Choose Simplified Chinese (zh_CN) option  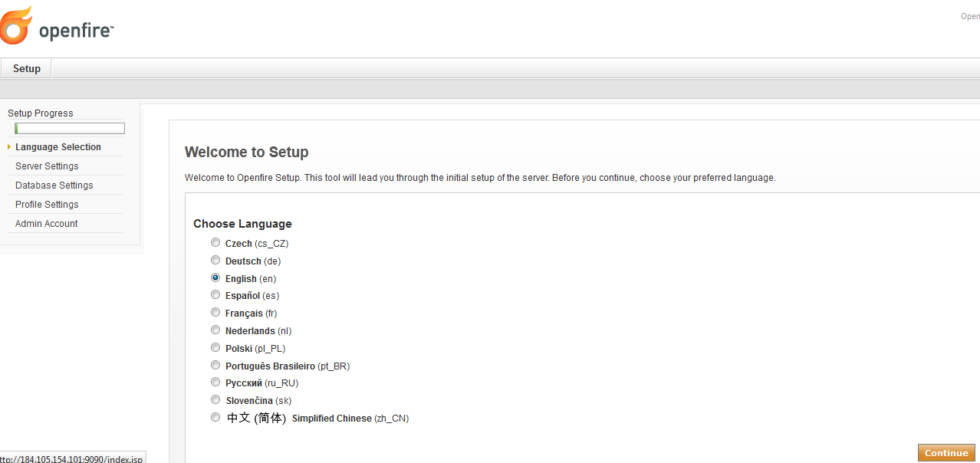point(215,418)
